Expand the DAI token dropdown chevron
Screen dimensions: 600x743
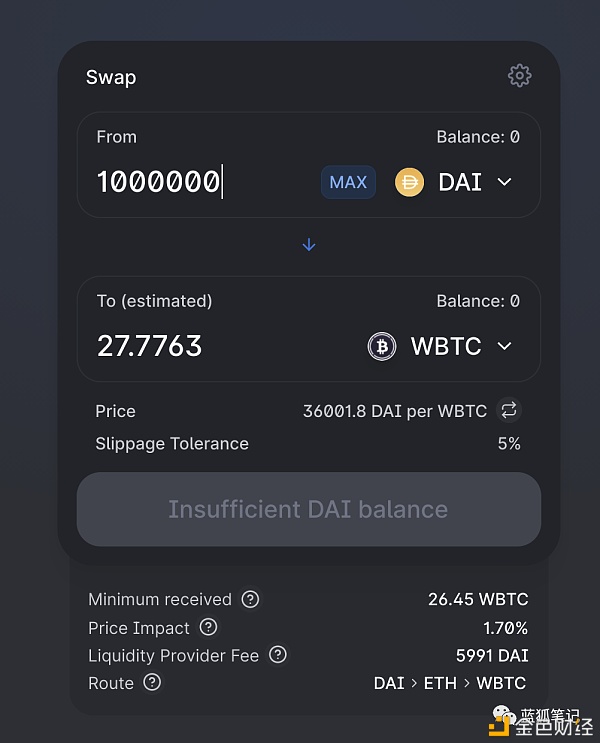click(504, 182)
